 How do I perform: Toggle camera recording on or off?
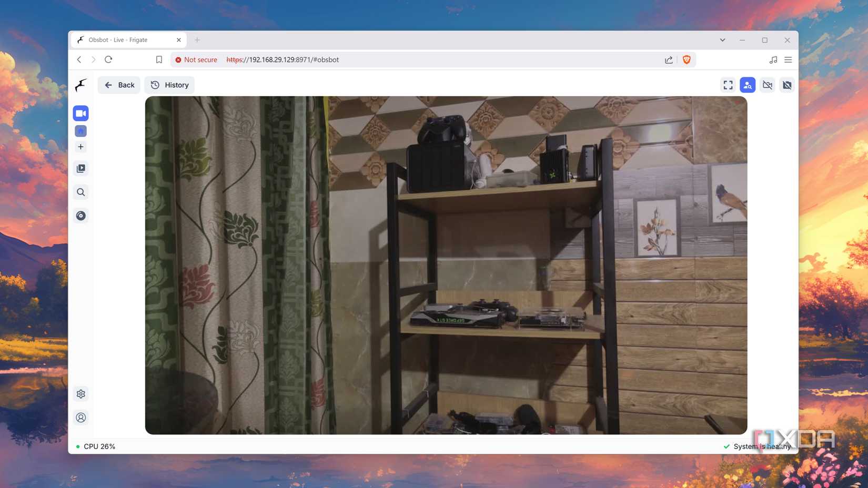[x=768, y=85]
